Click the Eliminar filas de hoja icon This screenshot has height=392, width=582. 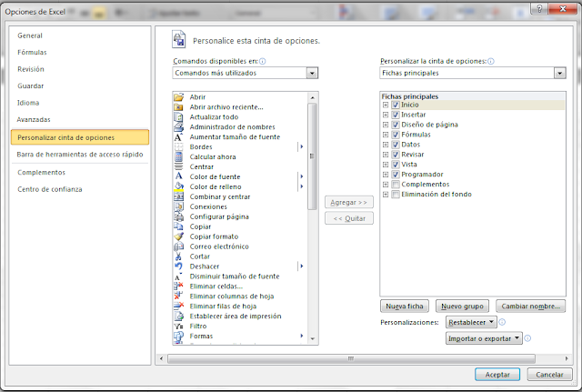point(179,307)
